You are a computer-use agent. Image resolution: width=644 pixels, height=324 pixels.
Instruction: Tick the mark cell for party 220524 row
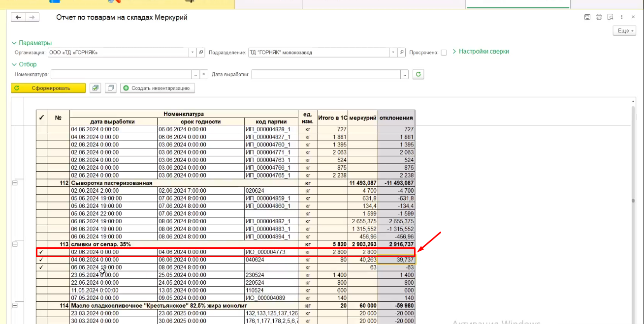(x=41, y=283)
